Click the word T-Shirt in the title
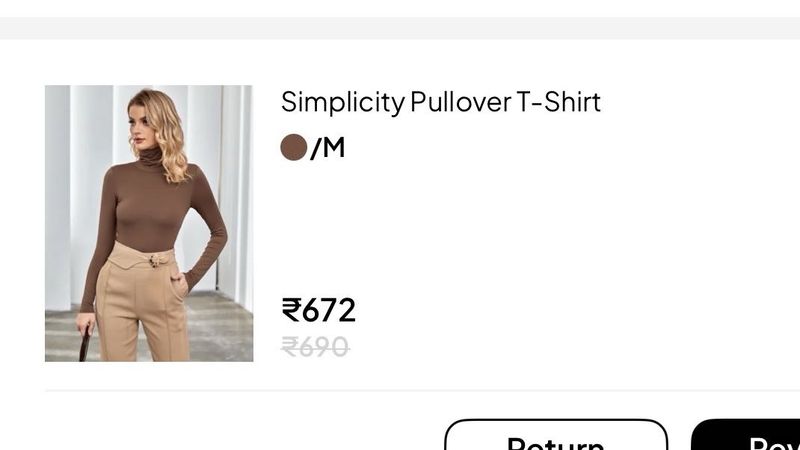The width and height of the screenshot is (800, 450). [559, 102]
